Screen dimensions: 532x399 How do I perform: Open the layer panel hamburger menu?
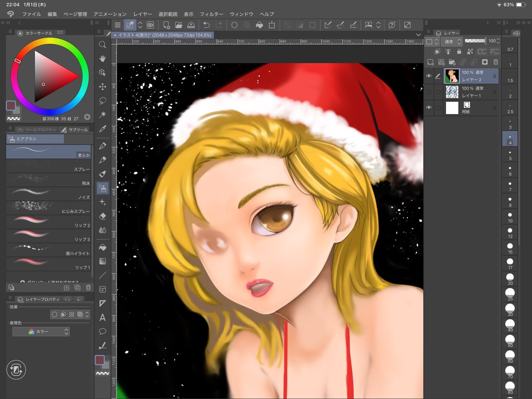(428, 32)
